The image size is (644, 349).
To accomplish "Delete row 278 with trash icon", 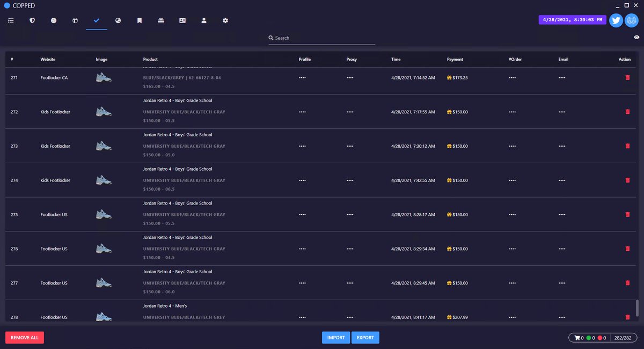I will click(627, 317).
